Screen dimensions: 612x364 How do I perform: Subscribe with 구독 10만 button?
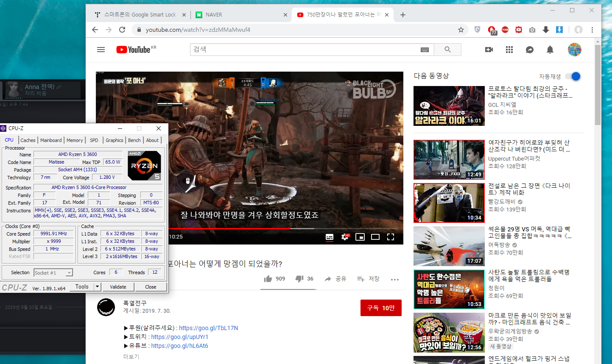pyautogui.click(x=381, y=308)
